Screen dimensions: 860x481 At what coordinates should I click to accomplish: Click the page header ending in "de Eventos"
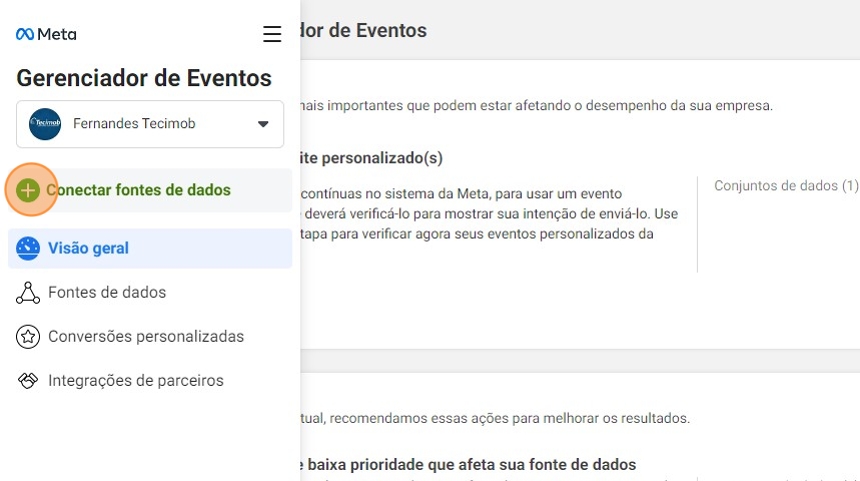coord(364,31)
